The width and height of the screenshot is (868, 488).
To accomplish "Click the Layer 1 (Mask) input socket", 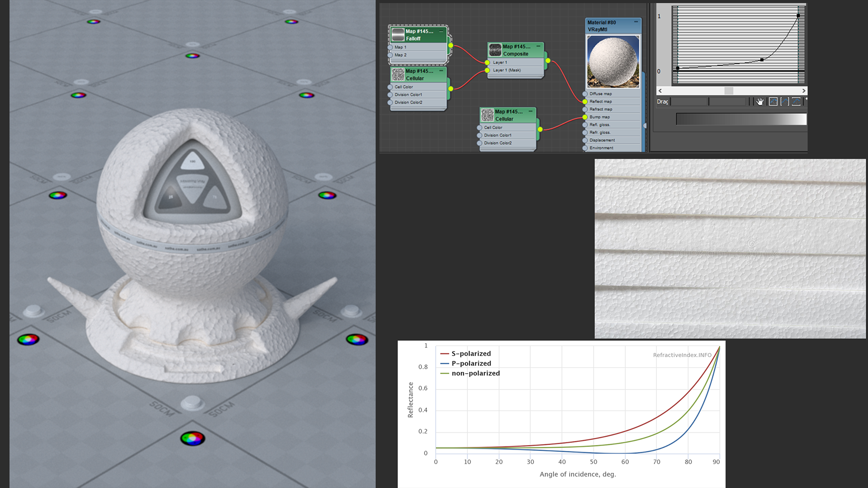I will (487, 70).
